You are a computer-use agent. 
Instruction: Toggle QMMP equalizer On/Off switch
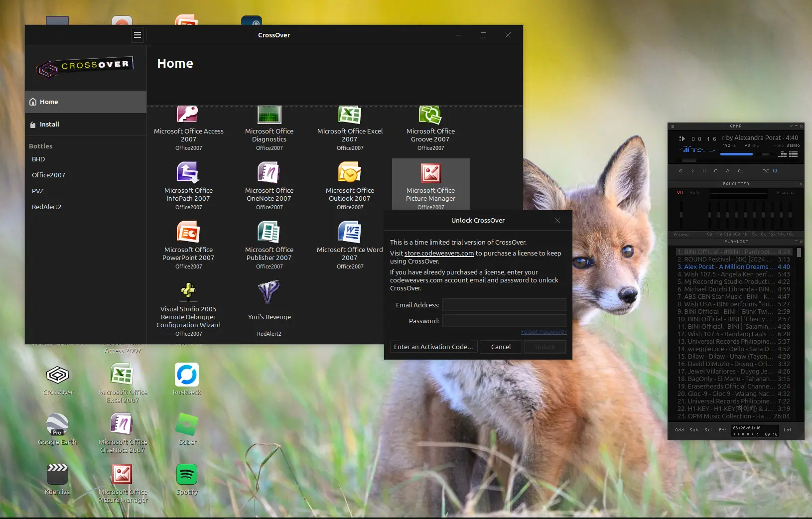[x=680, y=192]
